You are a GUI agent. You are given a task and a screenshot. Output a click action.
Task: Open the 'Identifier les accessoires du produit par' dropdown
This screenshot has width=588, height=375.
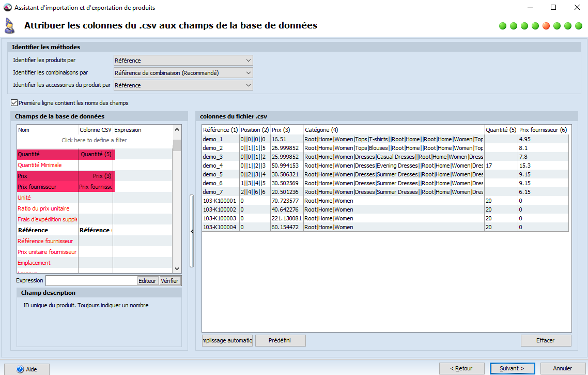click(x=247, y=85)
